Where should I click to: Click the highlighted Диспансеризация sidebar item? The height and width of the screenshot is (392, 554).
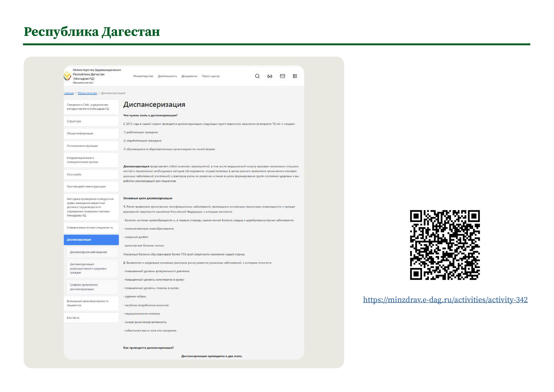(91, 239)
